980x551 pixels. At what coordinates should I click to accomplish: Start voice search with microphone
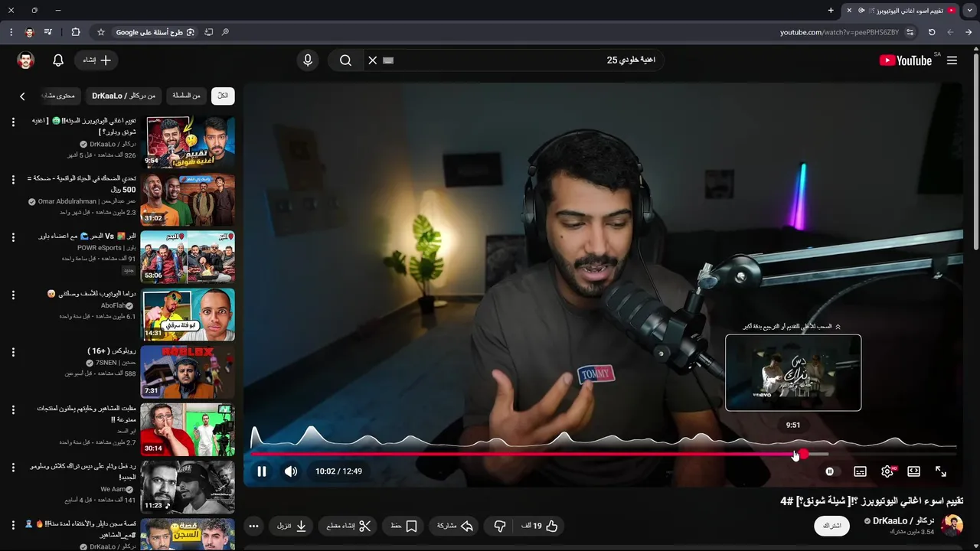308,60
